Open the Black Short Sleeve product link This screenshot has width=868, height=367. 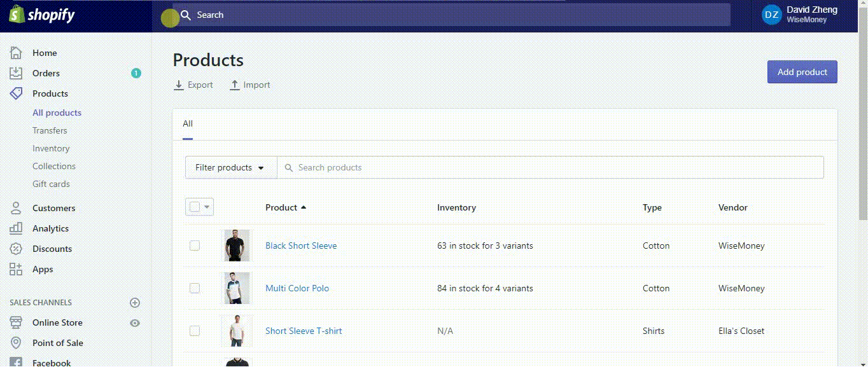tap(301, 246)
